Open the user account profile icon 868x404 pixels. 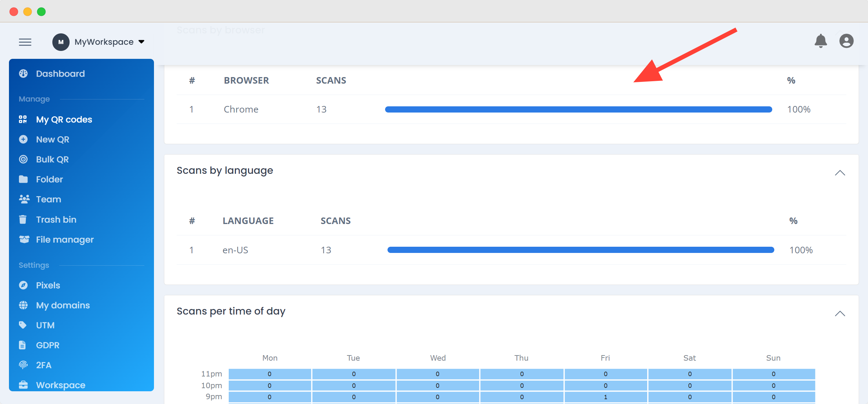pos(846,41)
